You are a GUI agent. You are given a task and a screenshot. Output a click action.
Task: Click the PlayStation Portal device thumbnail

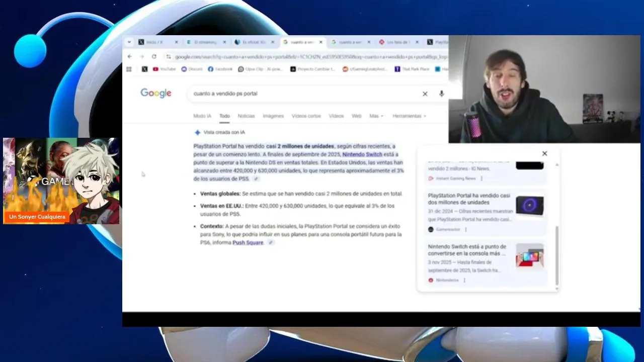tap(530, 206)
